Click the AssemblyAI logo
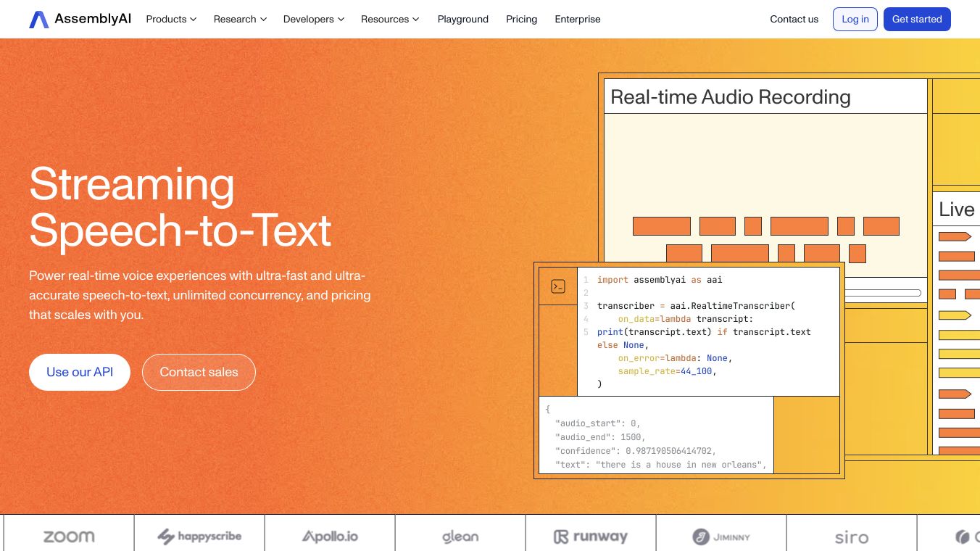980x551 pixels. point(80,20)
